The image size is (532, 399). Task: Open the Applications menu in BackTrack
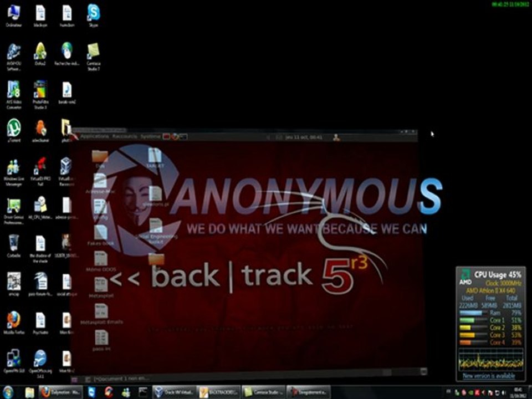coord(94,136)
